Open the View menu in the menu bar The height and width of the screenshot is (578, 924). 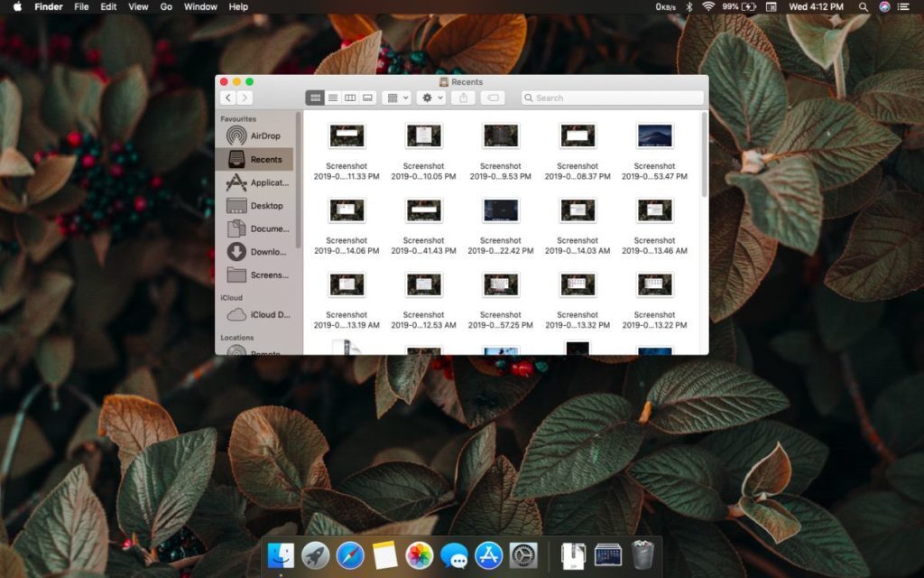tap(137, 6)
